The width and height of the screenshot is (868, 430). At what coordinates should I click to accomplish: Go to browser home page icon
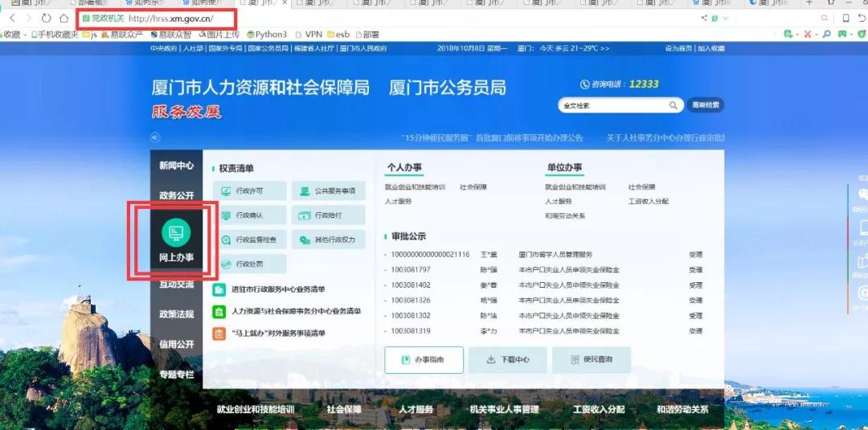(x=63, y=18)
